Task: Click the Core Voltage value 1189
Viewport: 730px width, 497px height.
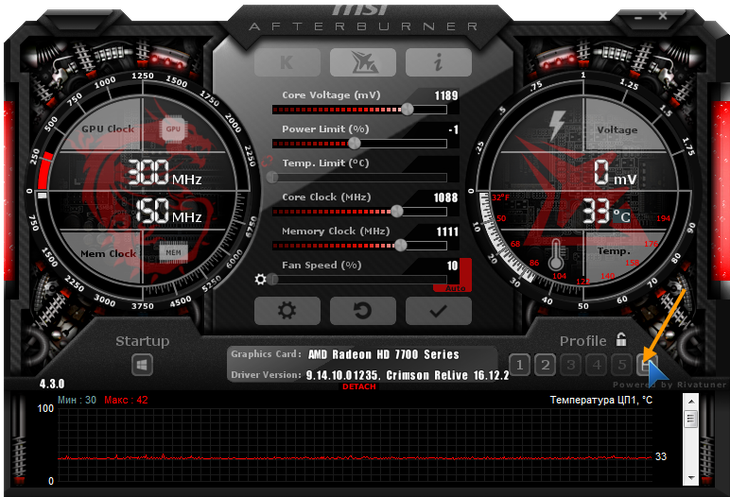Action: click(446, 96)
